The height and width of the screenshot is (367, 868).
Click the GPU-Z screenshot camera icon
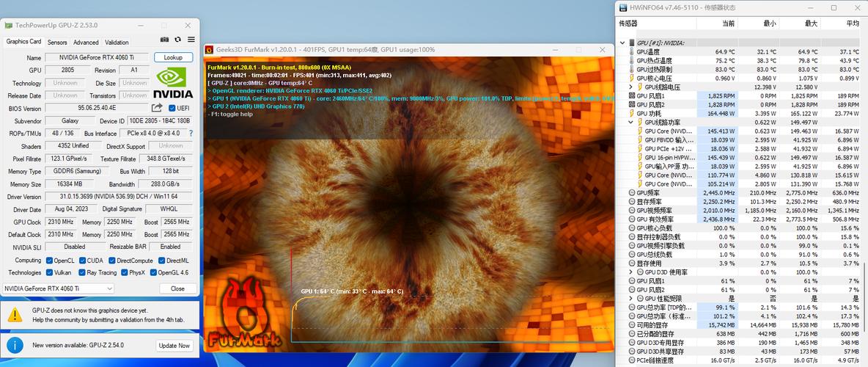[x=164, y=40]
